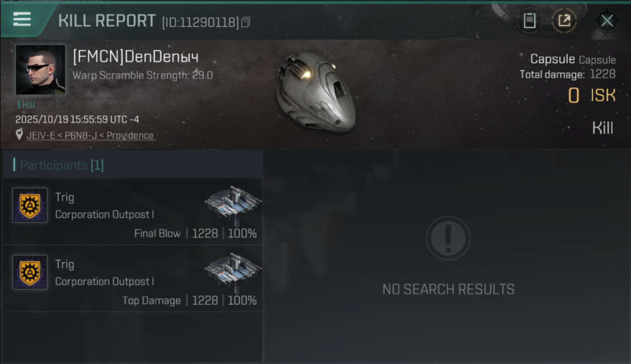The height and width of the screenshot is (364, 631).
Task: Click the 0 ISK value
Action: pos(592,96)
